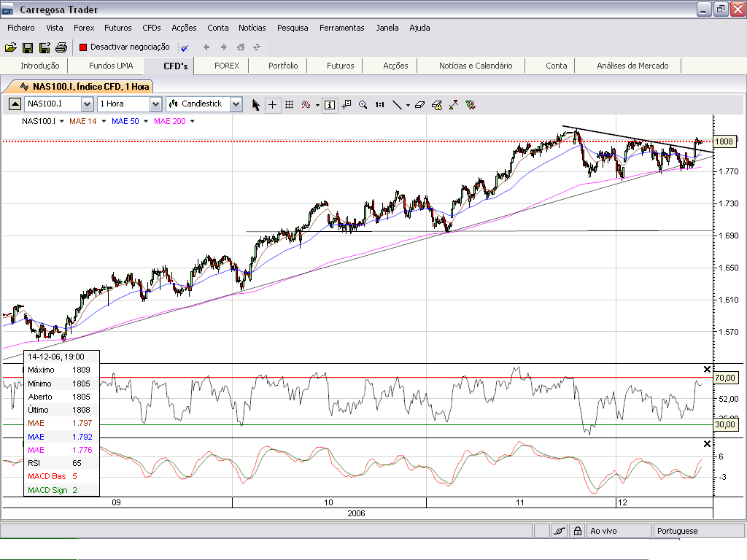Reset chart scale to 1:1
This screenshot has width=747, height=560.
[379, 104]
